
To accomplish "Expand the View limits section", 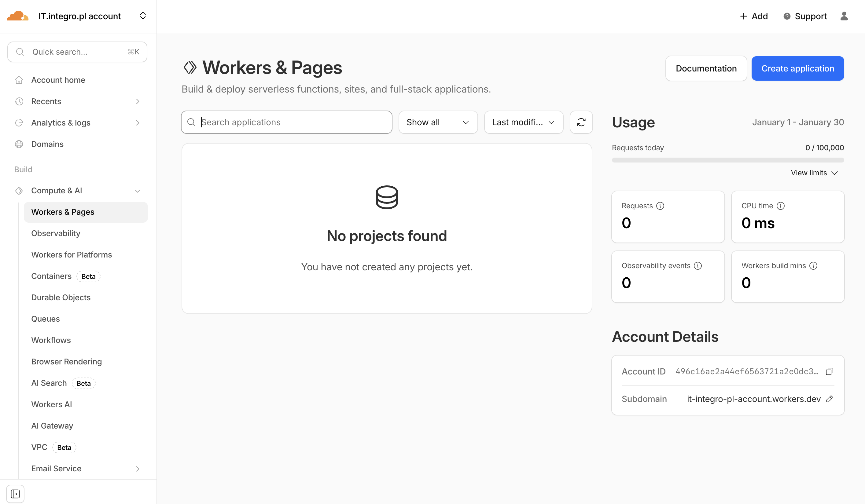I will pyautogui.click(x=814, y=173).
